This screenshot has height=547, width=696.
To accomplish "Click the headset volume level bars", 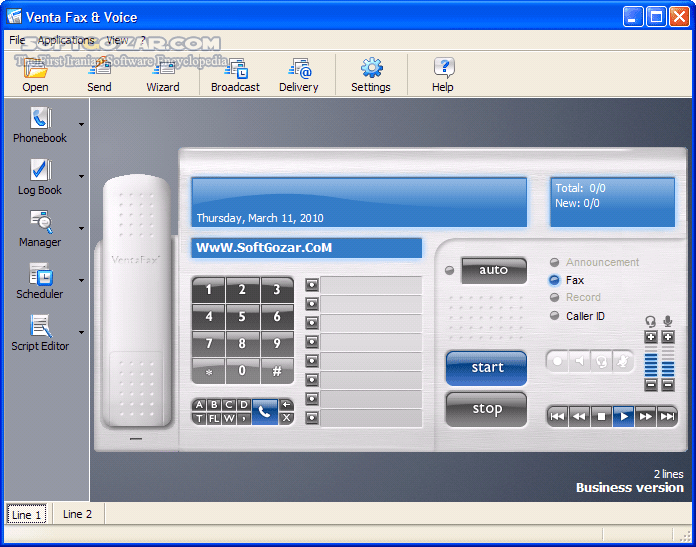I will click(x=651, y=362).
